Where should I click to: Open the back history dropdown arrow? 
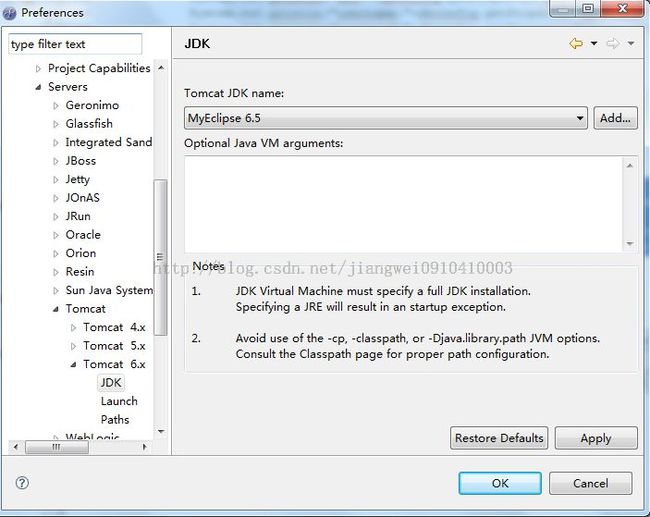click(594, 43)
